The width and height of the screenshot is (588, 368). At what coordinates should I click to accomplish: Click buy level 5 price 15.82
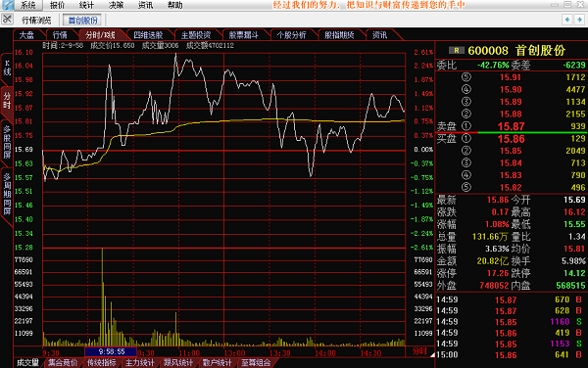(511, 188)
